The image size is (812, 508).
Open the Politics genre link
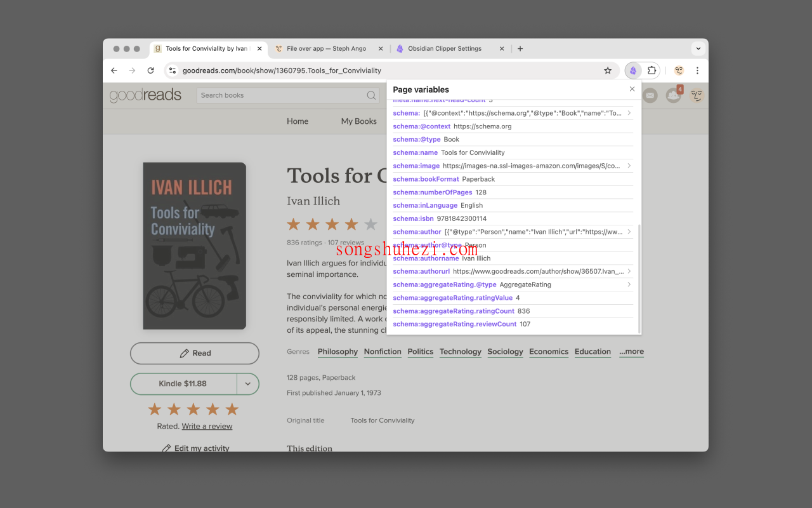coord(421,352)
